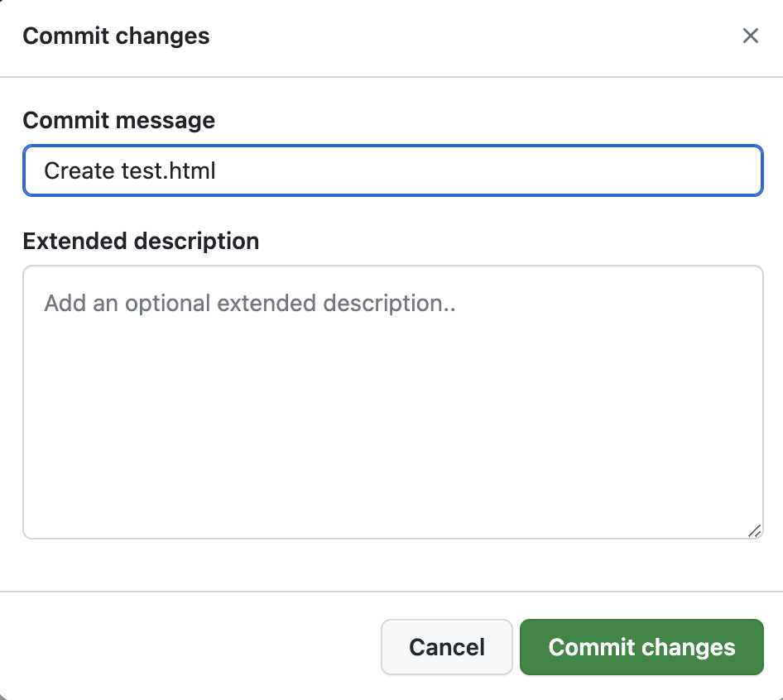Grab the description box resize handle
The height and width of the screenshot is (700, 783).
click(x=754, y=530)
